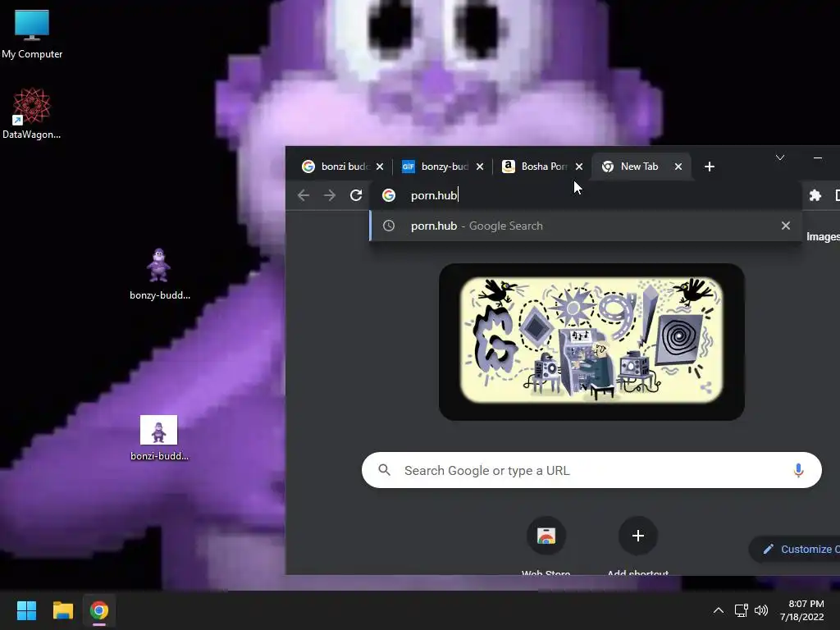Open the Web Store shortcut

click(x=546, y=546)
